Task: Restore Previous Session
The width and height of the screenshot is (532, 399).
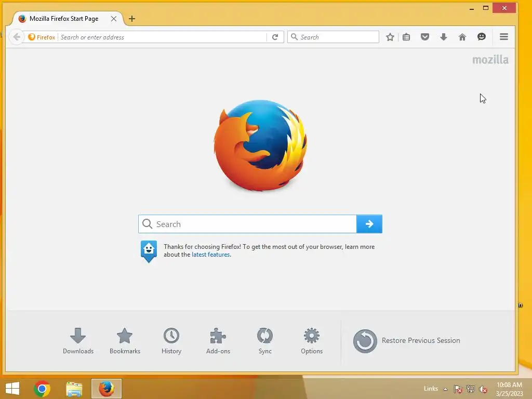Action: [406, 341]
